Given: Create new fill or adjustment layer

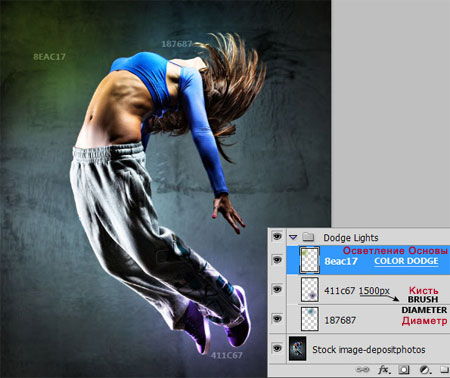Looking at the screenshot, I should pos(425,370).
